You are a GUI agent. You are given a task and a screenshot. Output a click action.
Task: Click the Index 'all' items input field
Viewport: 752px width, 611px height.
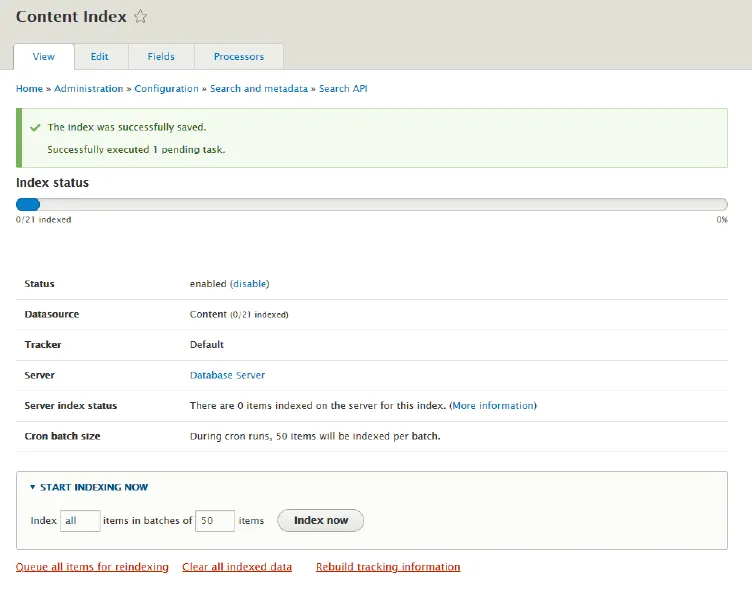[x=80, y=521]
